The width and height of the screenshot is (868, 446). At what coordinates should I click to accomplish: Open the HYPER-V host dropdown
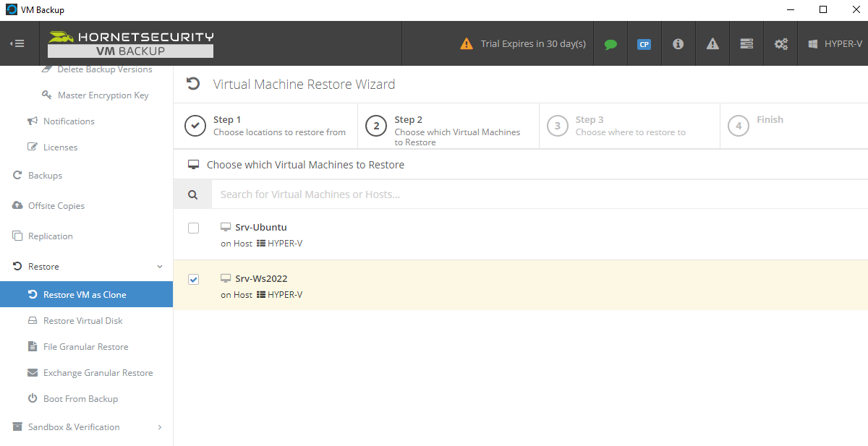[835, 44]
